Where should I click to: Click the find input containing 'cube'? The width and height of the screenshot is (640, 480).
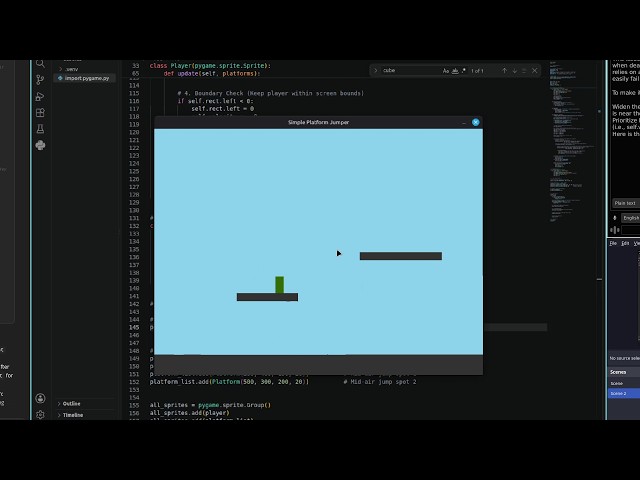(411, 71)
